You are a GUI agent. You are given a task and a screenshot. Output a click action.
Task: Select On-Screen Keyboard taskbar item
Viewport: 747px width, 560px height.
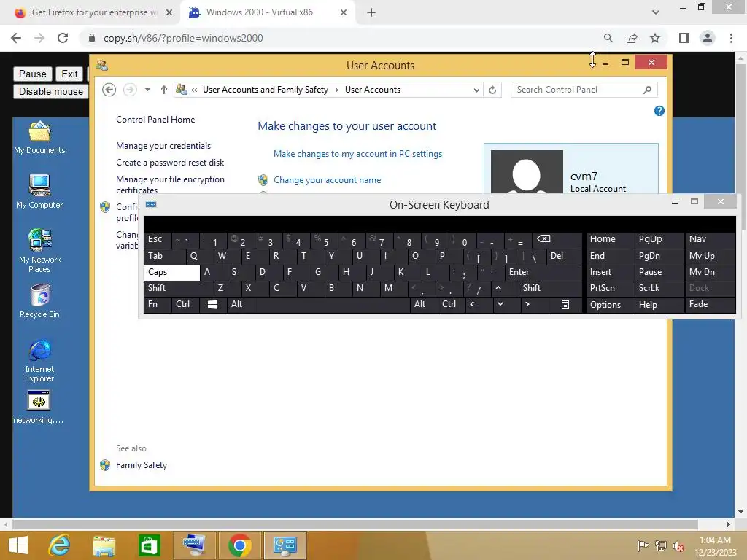(194, 545)
